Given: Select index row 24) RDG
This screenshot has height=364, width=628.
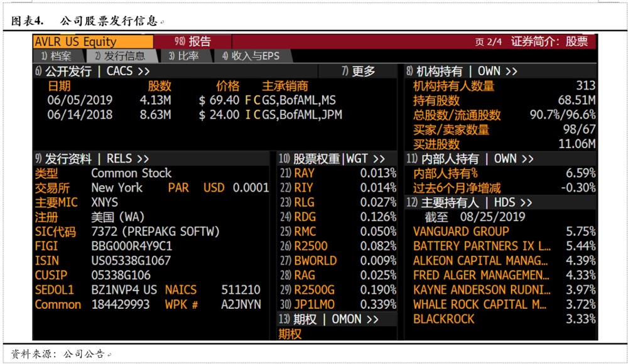Looking at the screenshot, I should click(x=338, y=217).
